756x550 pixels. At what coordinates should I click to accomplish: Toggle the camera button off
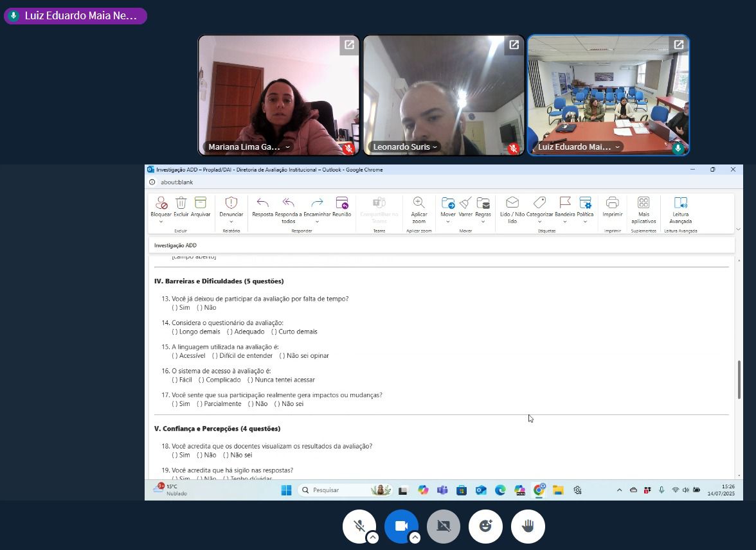tap(401, 526)
